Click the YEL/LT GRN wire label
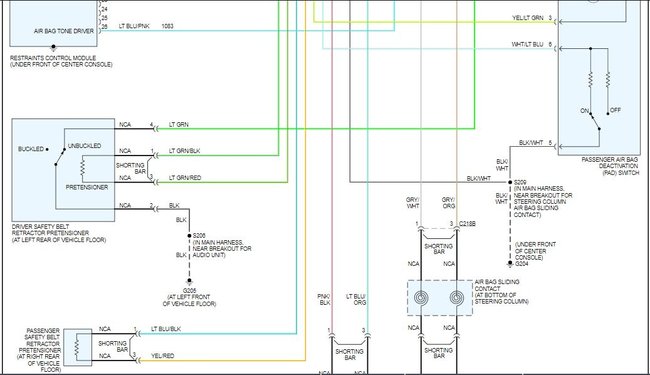Image resolution: width=650 pixels, height=375 pixels. point(527,18)
